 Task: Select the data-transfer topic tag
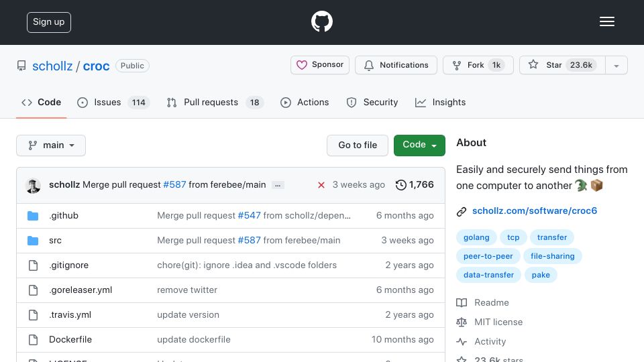(488, 275)
